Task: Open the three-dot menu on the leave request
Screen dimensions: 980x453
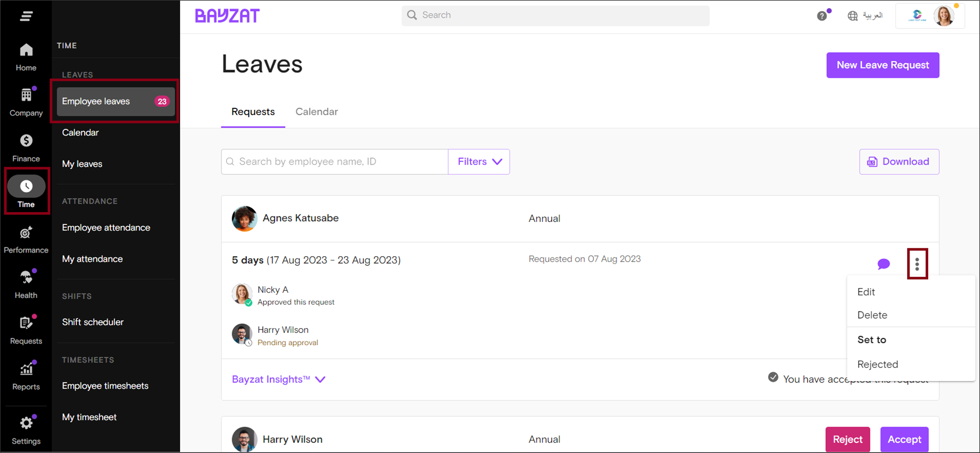Action: [x=917, y=264]
